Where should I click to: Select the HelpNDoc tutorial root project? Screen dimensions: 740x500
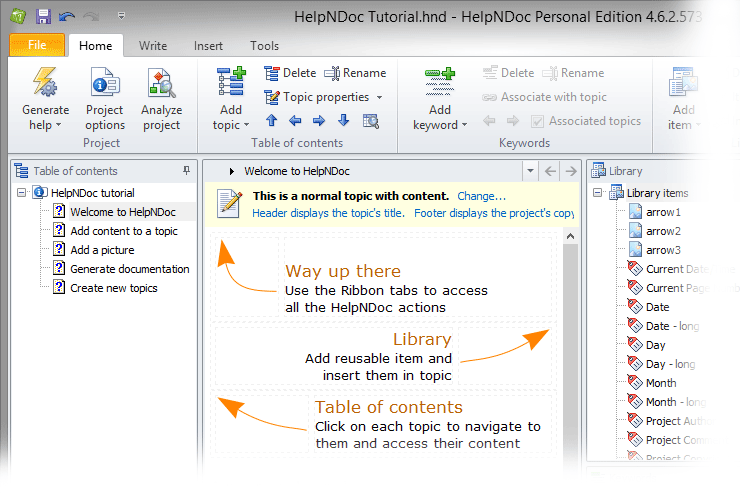[92, 193]
